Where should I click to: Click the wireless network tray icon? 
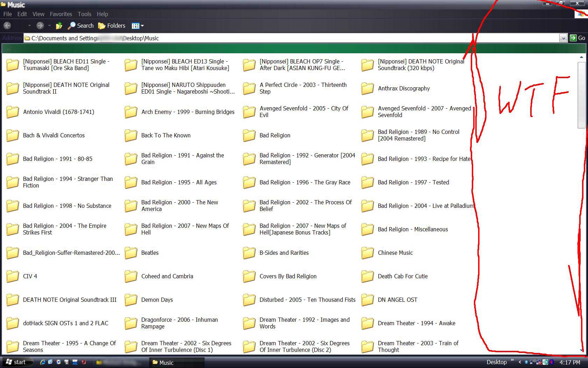532,362
